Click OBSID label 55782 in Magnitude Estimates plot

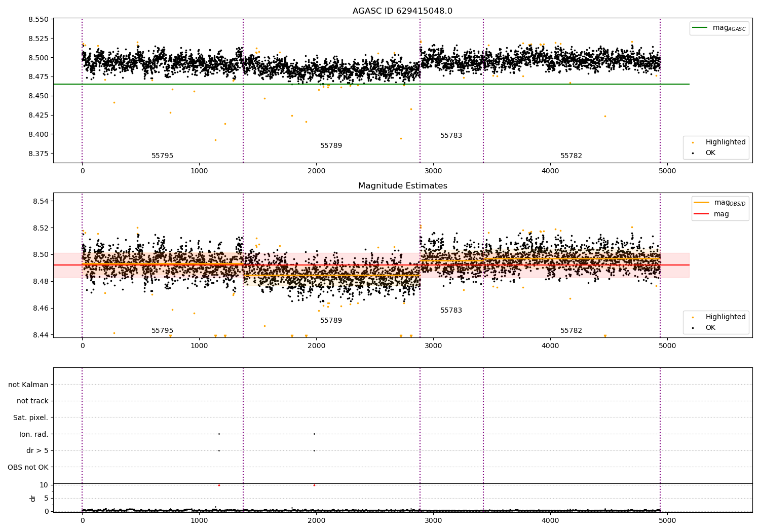(x=571, y=331)
